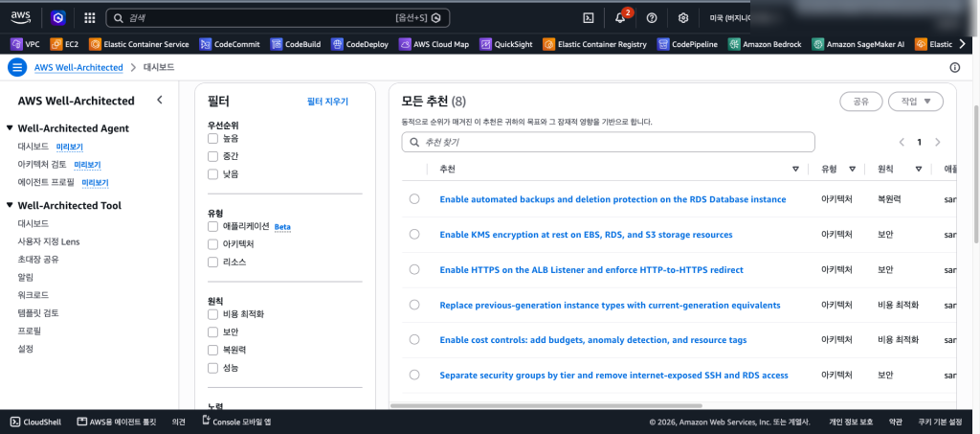Open the VPC favorite shortcut
The image size is (980, 434).
25,44
